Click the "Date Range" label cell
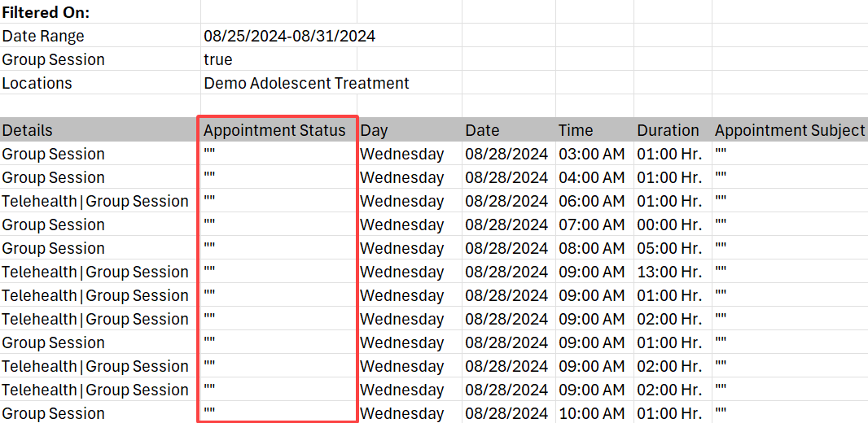 (x=43, y=36)
